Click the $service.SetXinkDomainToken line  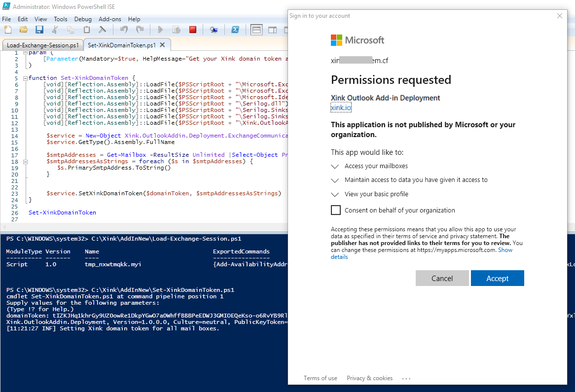coord(164,193)
